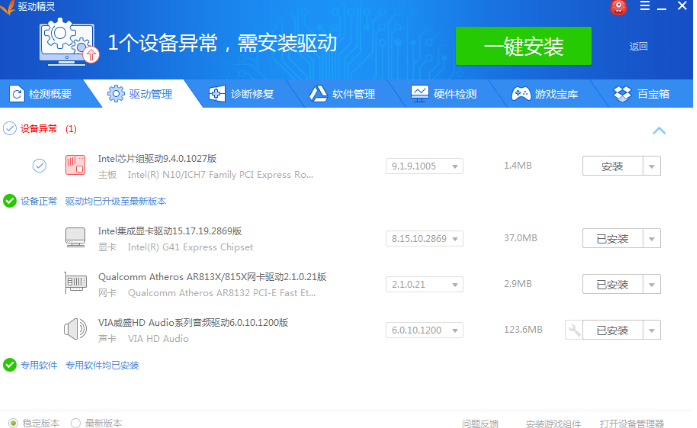Switch to the 硬件检测 tab

coord(445,94)
